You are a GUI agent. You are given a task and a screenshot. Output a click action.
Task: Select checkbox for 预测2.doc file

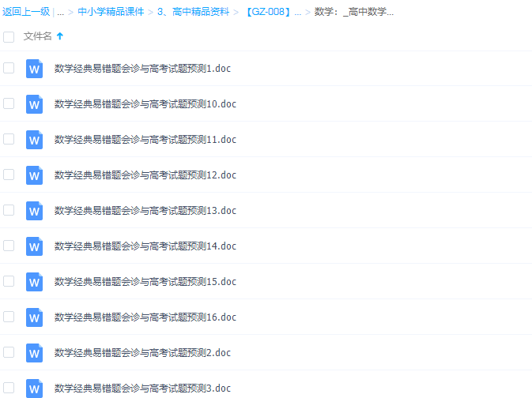click(9, 352)
